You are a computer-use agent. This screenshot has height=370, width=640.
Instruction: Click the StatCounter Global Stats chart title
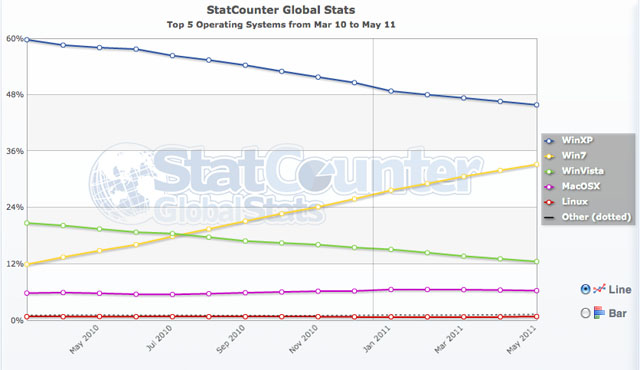(281, 10)
